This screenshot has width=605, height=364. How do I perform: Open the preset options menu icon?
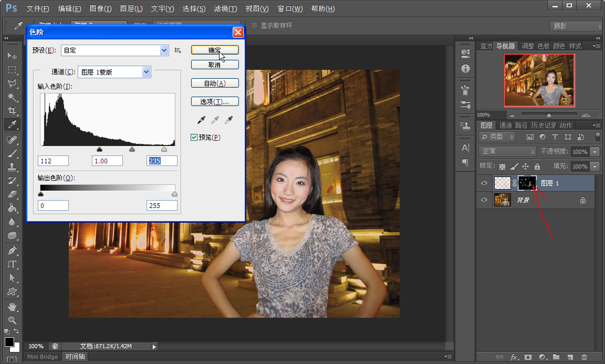click(178, 50)
